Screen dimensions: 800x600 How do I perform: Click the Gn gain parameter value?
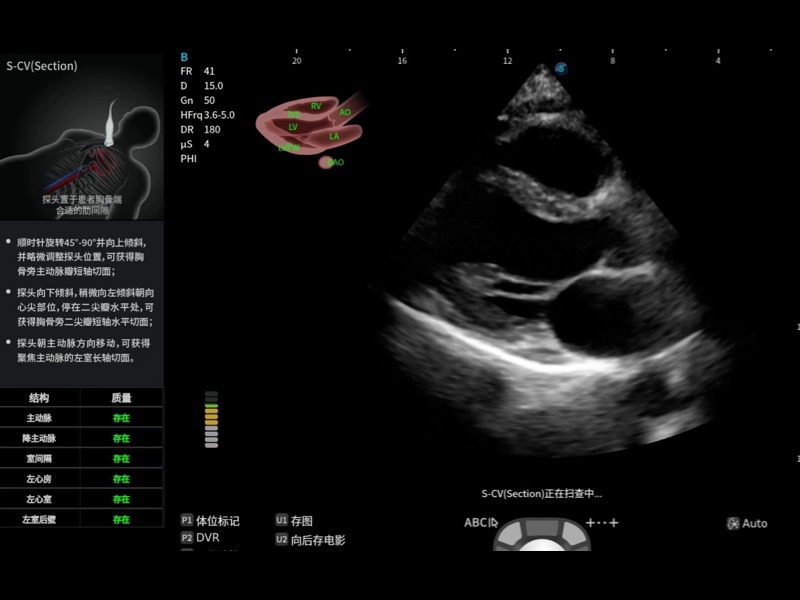pos(209,100)
